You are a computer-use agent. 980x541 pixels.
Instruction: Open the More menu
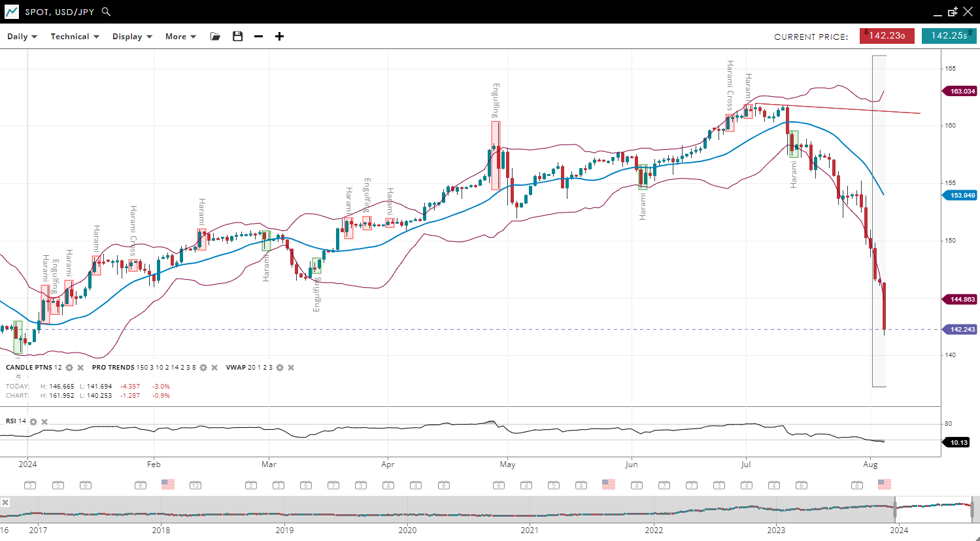(x=180, y=37)
